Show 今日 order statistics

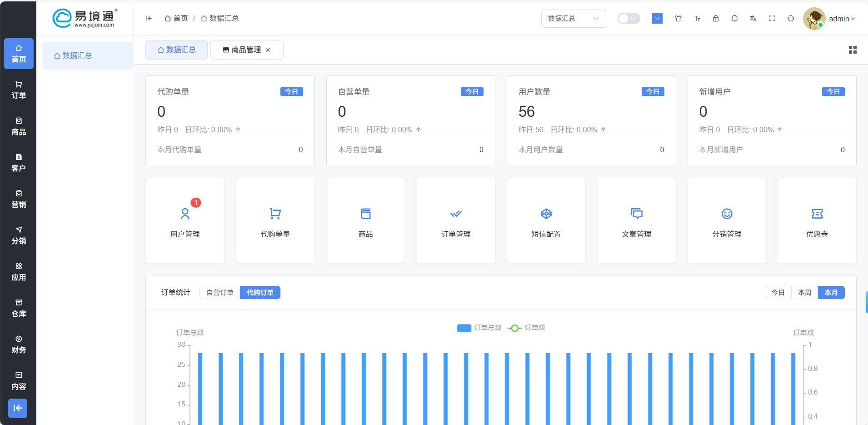pyautogui.click(x=778, y=292)
